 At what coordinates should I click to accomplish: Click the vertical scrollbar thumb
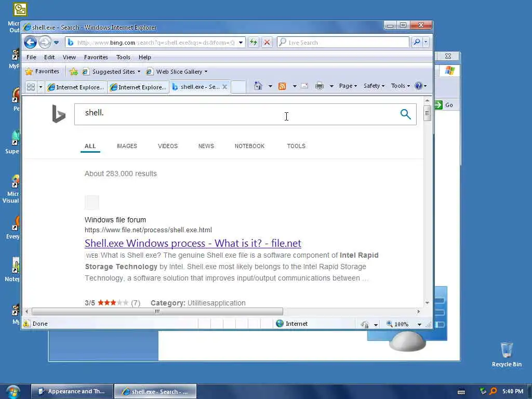[427, 114]
